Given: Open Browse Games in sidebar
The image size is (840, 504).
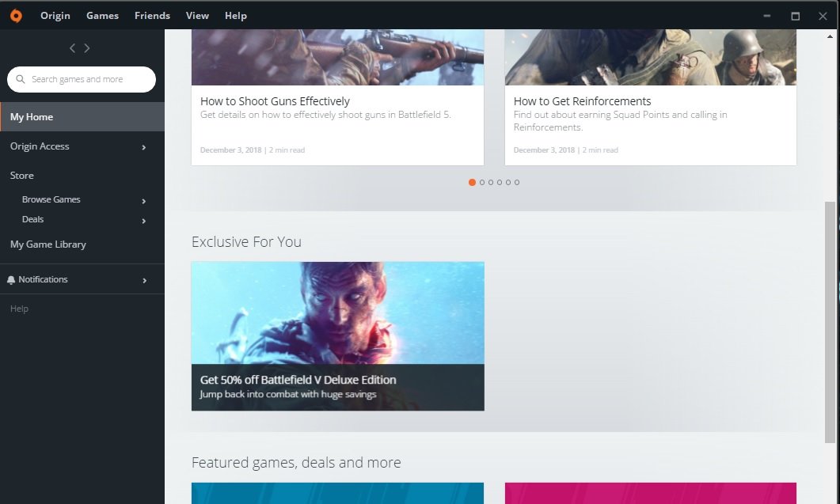Looking at the screenshot, I should point(51,199).
